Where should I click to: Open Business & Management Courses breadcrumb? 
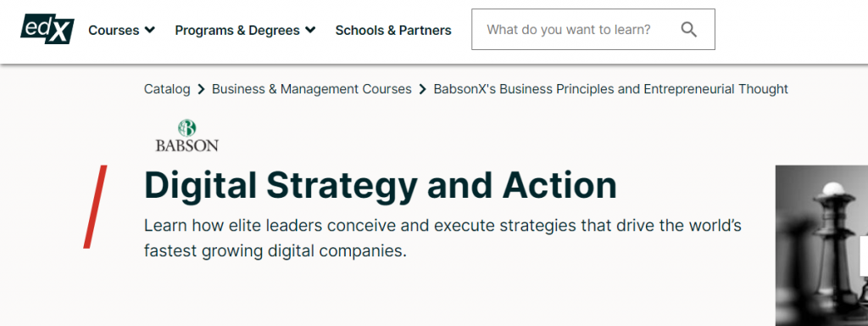pyautogui.click(x=312, y=88)
